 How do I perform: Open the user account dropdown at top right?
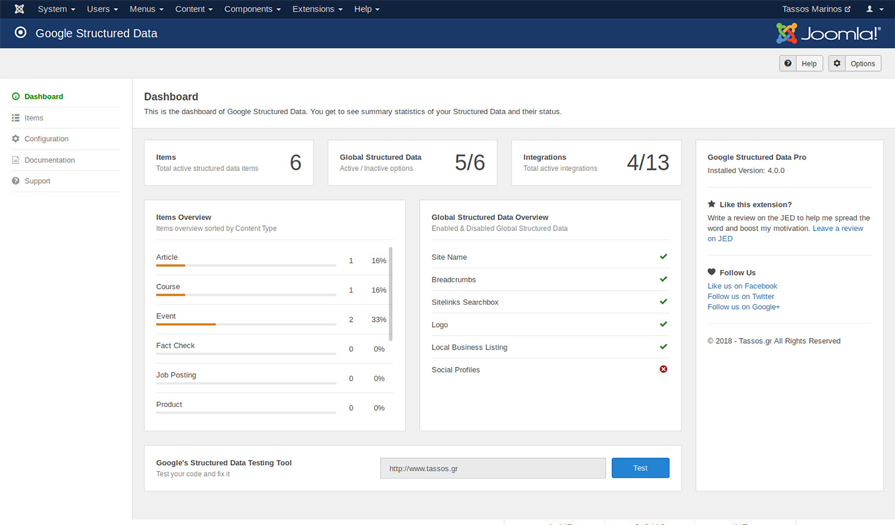pyautogui.click(x=874, y=9)
